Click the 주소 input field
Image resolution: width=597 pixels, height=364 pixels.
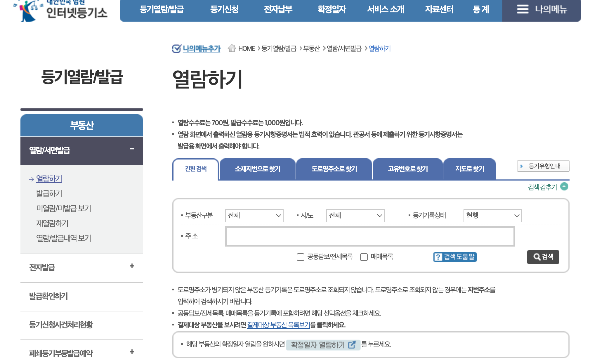click(x=370, y=236)
